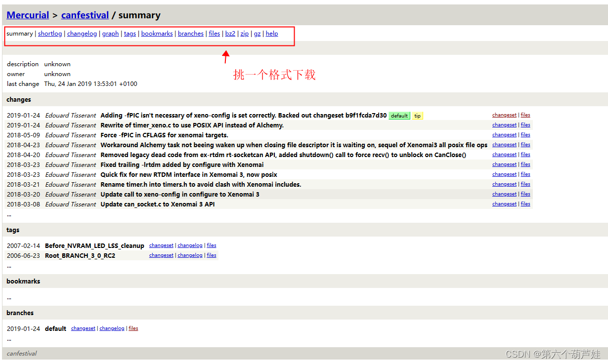Open files for tag Root_BRANCH_3_0_RC2
The image size is (608, 364).
pyautogui.click(x=212, y=255)
